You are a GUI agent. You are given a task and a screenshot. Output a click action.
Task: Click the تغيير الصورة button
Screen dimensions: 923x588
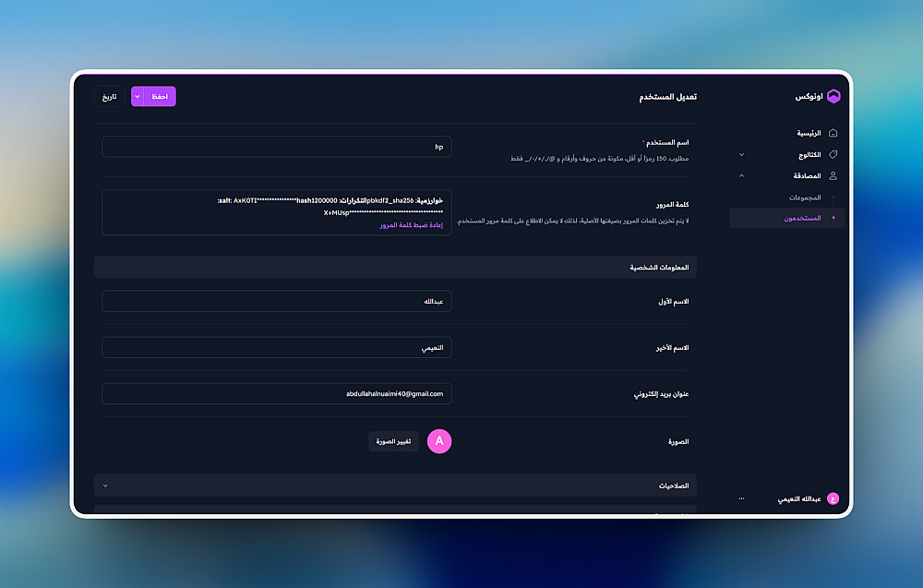tap(393, 441)
